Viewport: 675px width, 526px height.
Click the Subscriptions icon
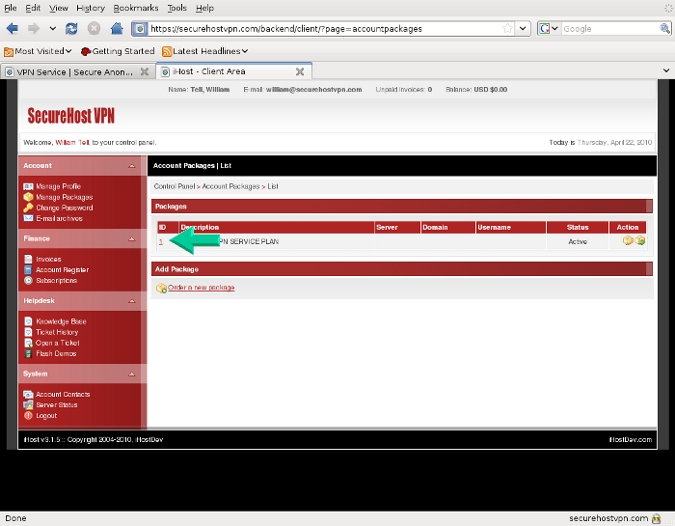click(28, 280)
